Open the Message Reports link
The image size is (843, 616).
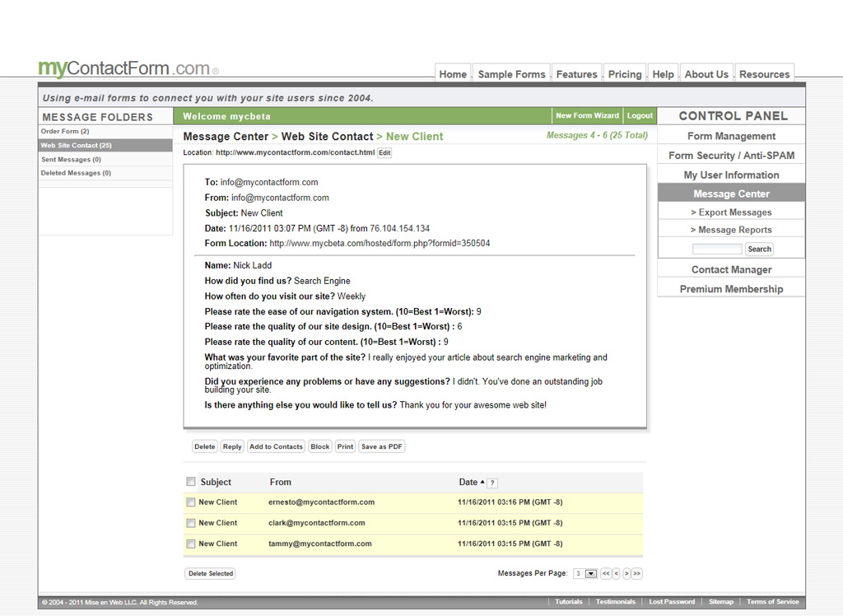pyautogui.click(x=731, y=230)
